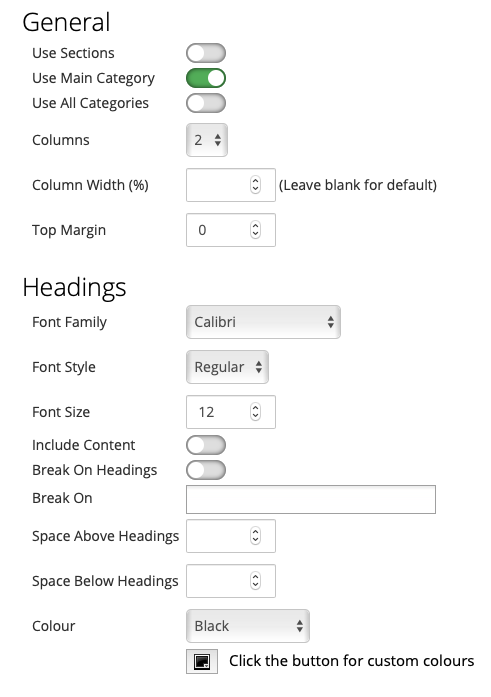Choose a colour from the Black dropdown
Image resolution: width=491 pixels, height=697 pixels.
click(x=248, y=626)
